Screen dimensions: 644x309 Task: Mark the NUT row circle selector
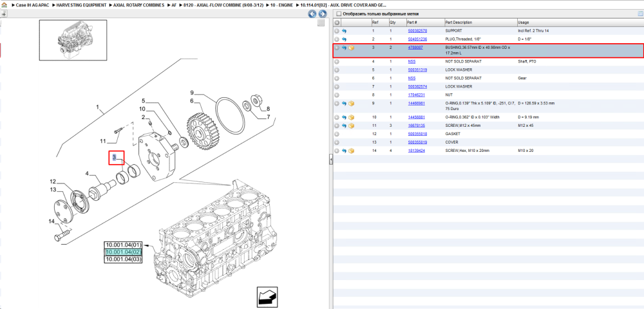337,95
